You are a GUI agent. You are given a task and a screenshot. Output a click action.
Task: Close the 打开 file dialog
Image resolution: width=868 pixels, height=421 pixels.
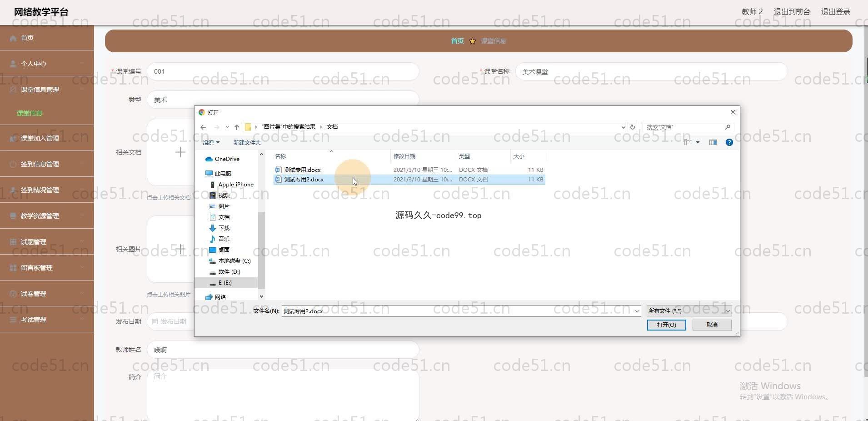pyautogui.click(x=733, y=112)
